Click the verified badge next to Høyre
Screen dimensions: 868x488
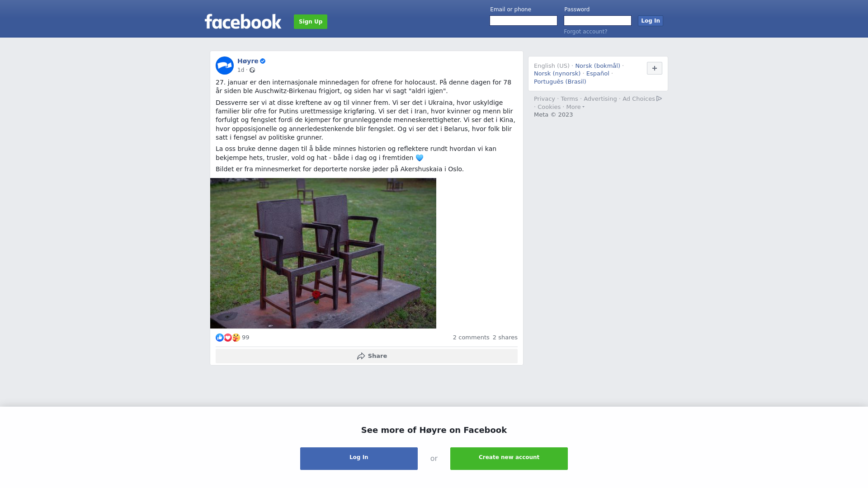(263, 61)
